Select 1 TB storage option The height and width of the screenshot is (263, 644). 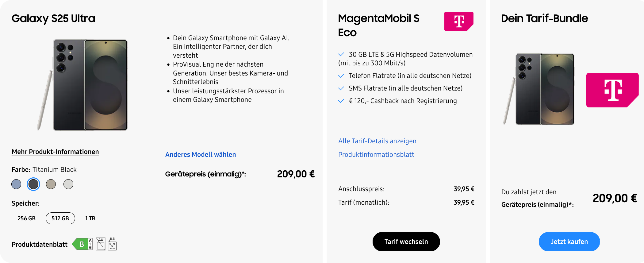[x=90, y=219]
